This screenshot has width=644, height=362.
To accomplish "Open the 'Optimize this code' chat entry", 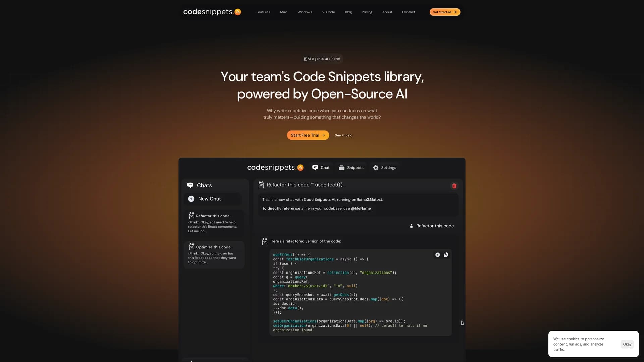I will click(x=214, y=255).
